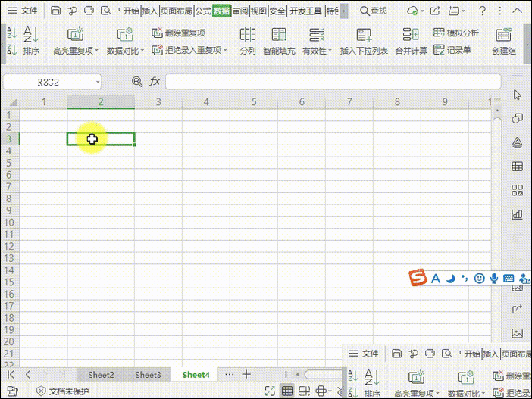Open the 安全 ribbon tab
Image resolution: width=532 pixels, height=399 pixels.
[277, 11]
